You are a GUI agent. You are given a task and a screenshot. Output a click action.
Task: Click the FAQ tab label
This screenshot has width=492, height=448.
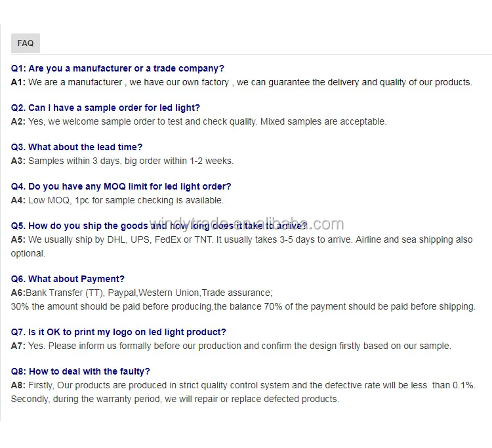coord(26,43)
